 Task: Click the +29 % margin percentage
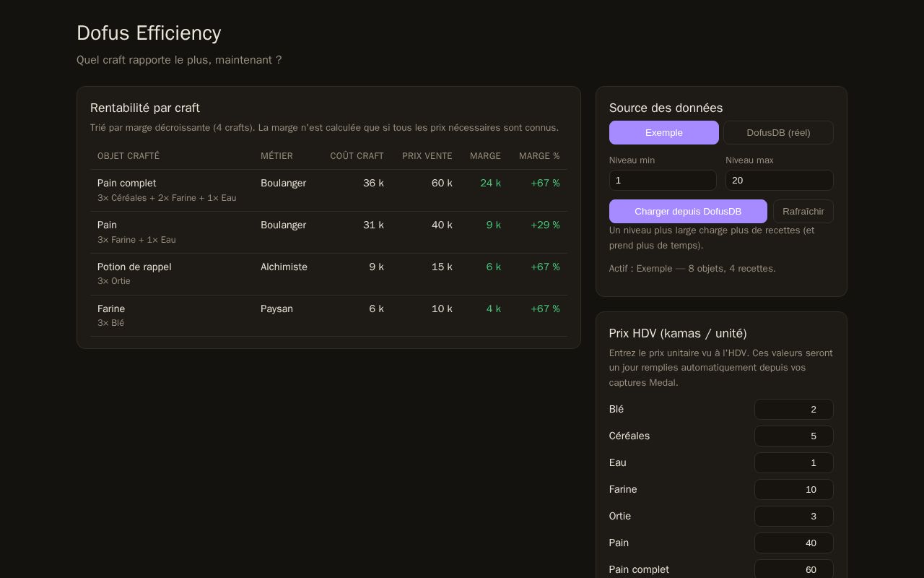545,225
